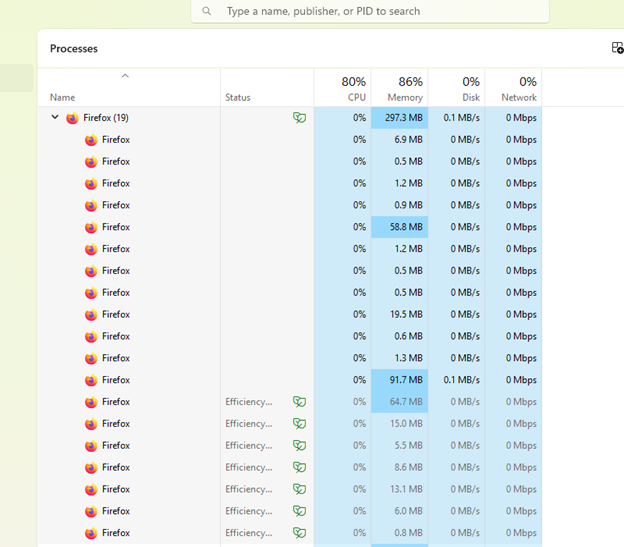Click efficiency leaf icon on 13.1 MB row
624x547 pixels.
tap(299, 489)
